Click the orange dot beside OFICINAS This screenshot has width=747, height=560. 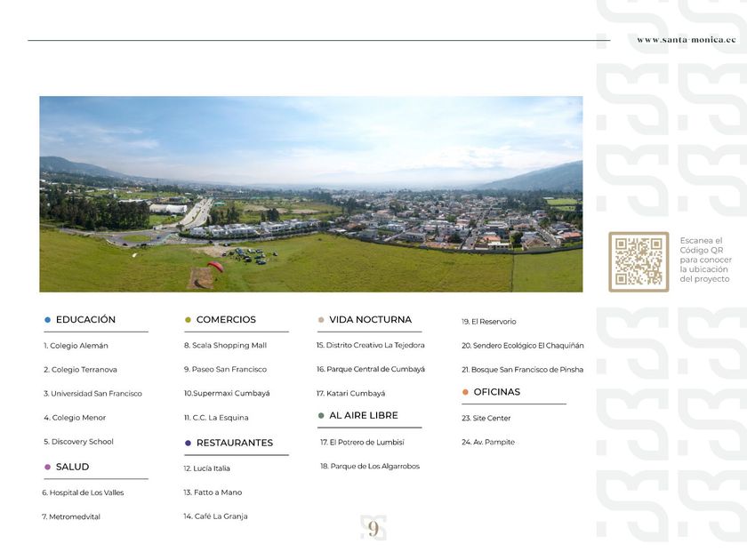point(465,392)
